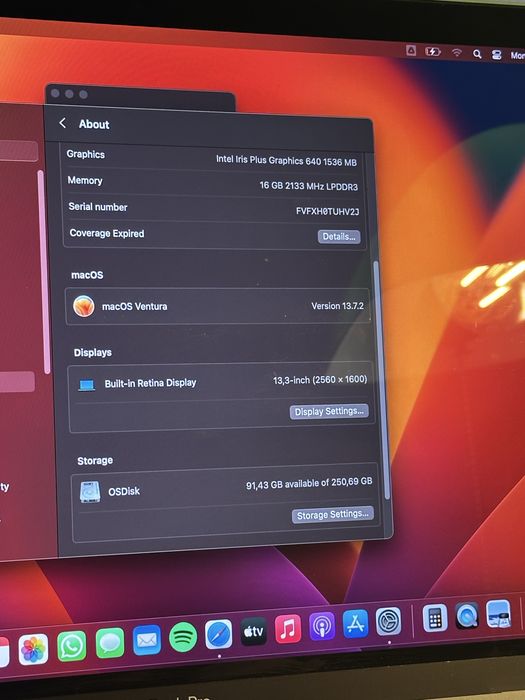525x700 pixels.
Task: Click the Details... button for Coverage Expired
Action: [x=339, y=237]
